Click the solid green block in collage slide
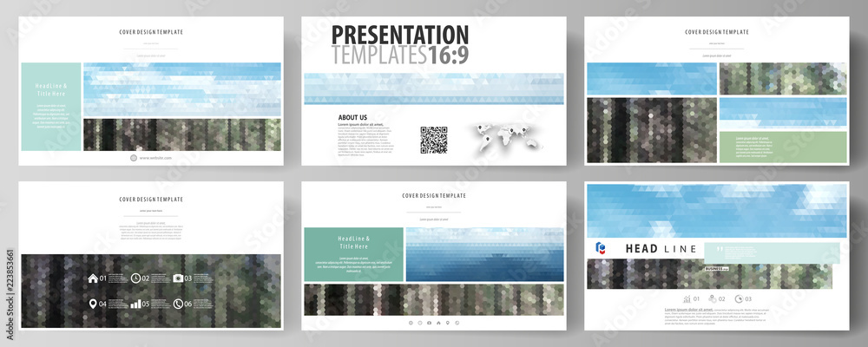The width and height of the screenshot is (868, 347). point(783,147)
